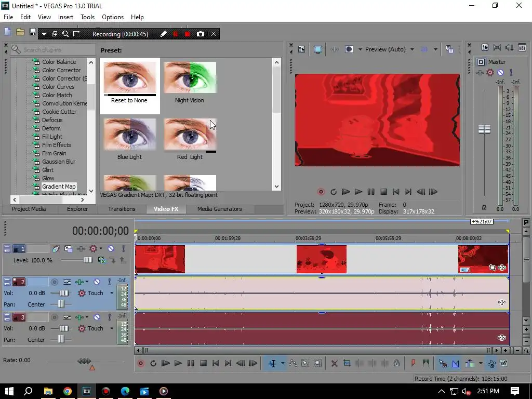Open Track 1 Track FX dropdown arrow
This screenshot has height=399, width=532.
(101, 249)
